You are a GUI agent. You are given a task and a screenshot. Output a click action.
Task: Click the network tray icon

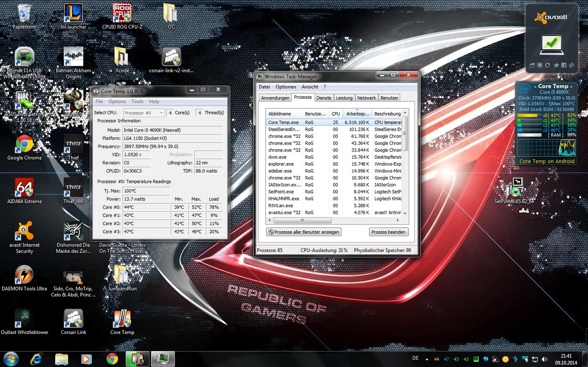point(535,359)
